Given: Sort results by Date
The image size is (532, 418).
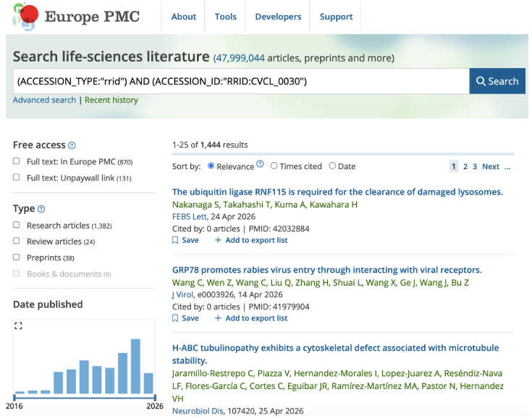Looking at the screenshot, I should [x=332, y=166].
